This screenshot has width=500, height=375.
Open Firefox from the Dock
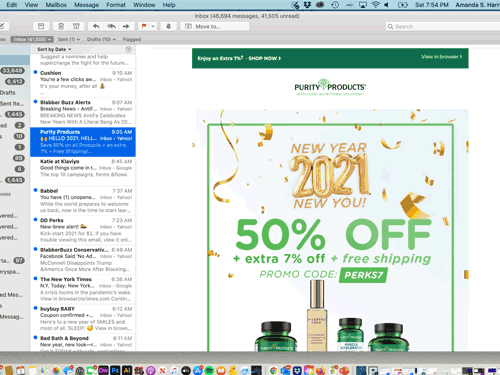321,370
